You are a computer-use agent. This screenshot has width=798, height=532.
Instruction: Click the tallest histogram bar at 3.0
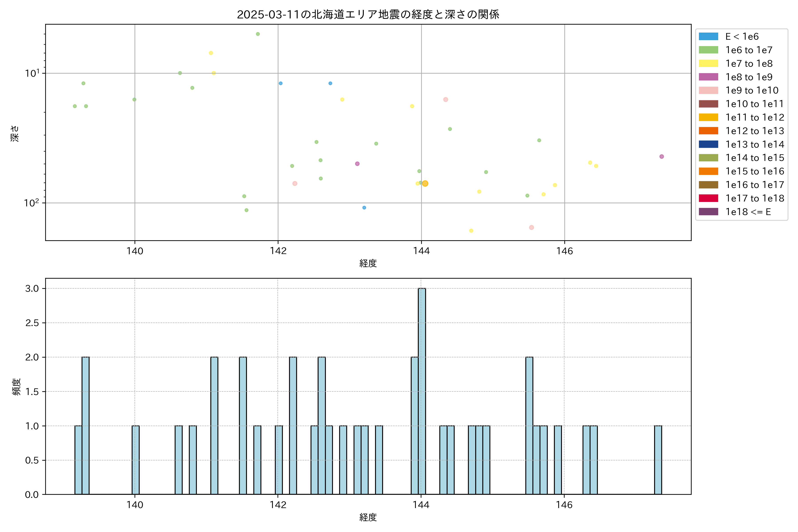422,391
